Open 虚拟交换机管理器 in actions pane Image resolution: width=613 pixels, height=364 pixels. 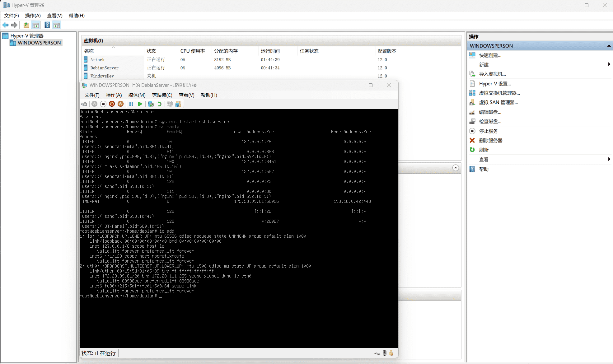tap(499, 93)
